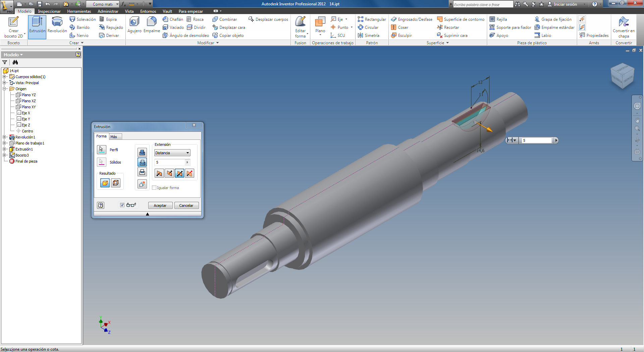Click the help search keyword field
Viewport: 644px width, 352px height.
pos(483,4)
